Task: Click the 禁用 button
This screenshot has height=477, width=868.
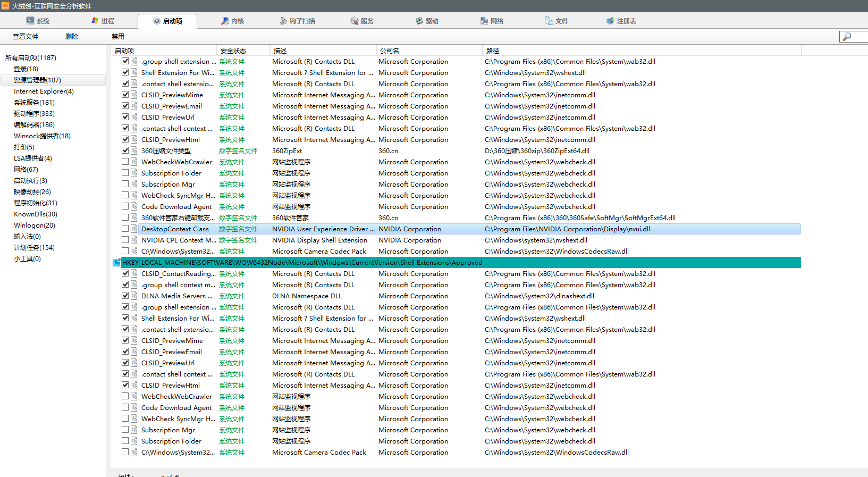Action: pyautogui.click(x=118, y=36)
